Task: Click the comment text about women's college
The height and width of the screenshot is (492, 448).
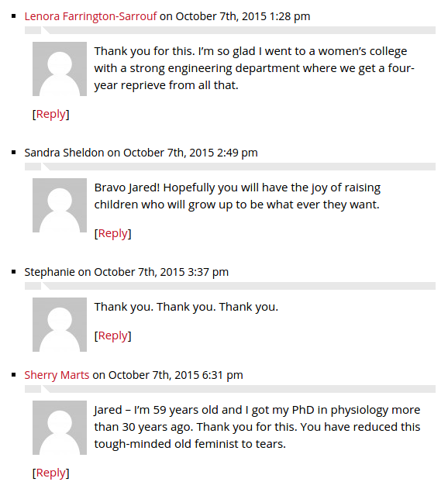Action: pos(254,68)
